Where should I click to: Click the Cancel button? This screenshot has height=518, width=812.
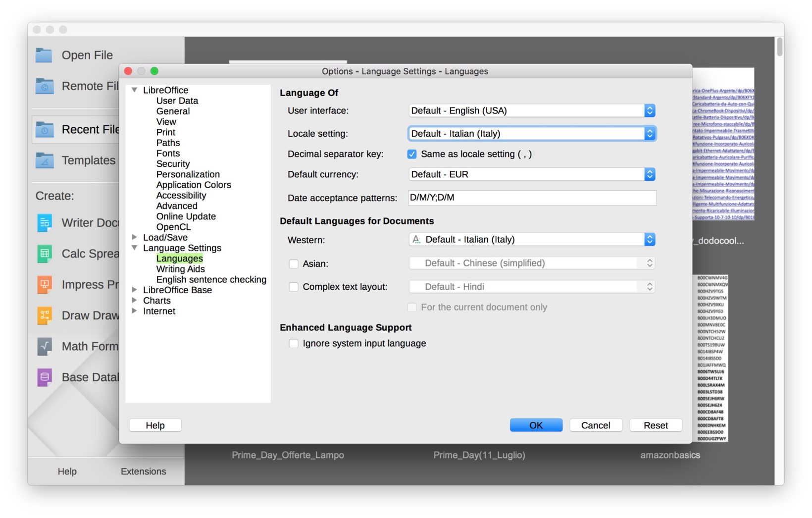(596, 425)
